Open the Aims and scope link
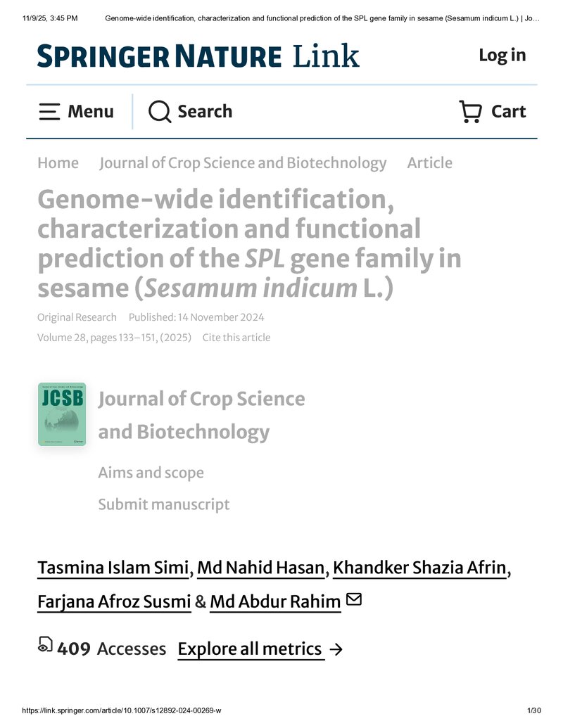 coord(151,473)
